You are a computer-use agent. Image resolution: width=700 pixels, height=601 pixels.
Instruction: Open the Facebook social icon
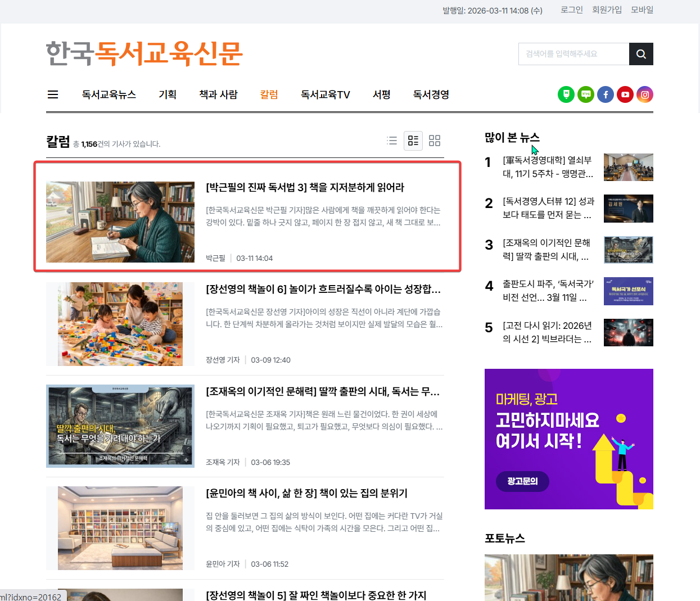click(x=606, y=94)
